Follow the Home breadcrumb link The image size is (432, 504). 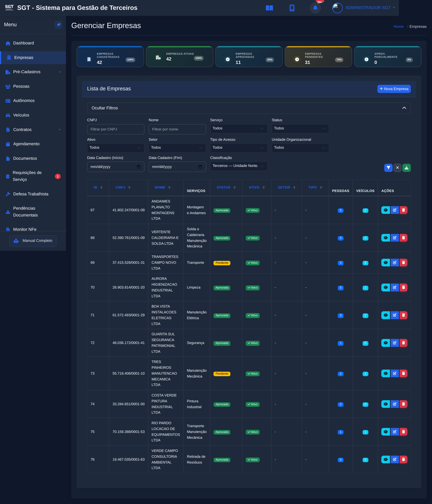pyautogui.click(x=398, y=27)
